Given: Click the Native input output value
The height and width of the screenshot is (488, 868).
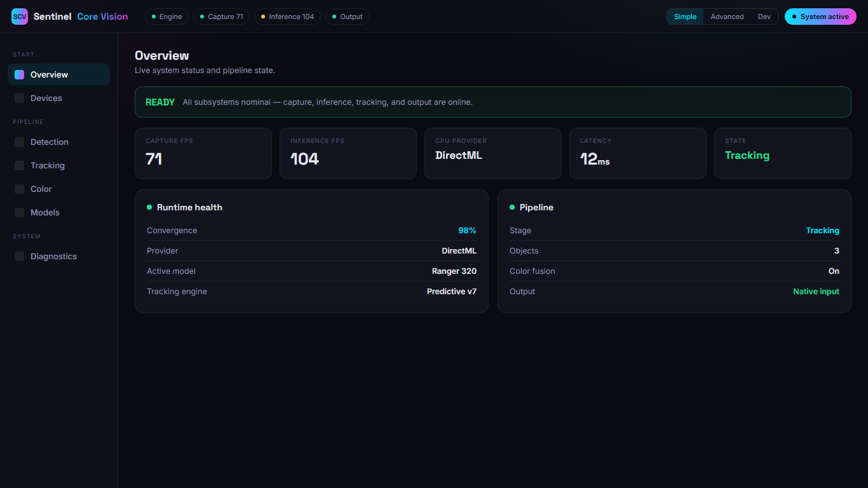Looking at the screenshot, I should point(816,292).
